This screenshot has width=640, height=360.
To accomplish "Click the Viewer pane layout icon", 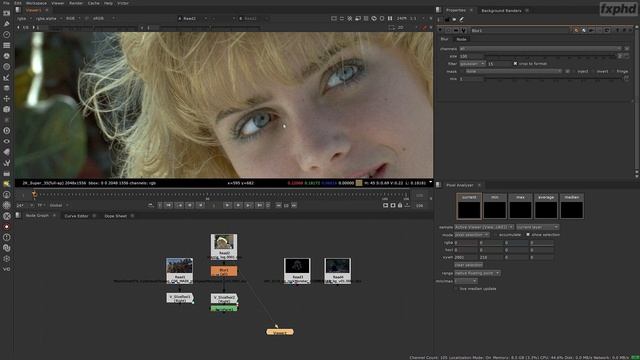I will pos(18,10).
